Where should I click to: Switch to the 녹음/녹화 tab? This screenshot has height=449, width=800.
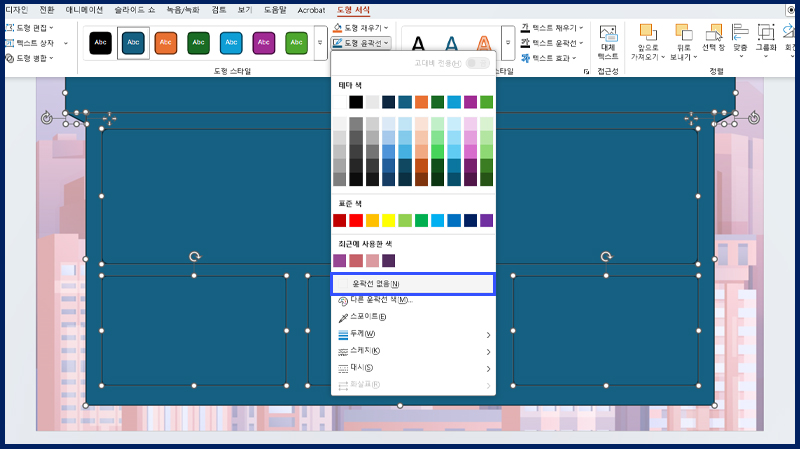click(x=183, y=10)
